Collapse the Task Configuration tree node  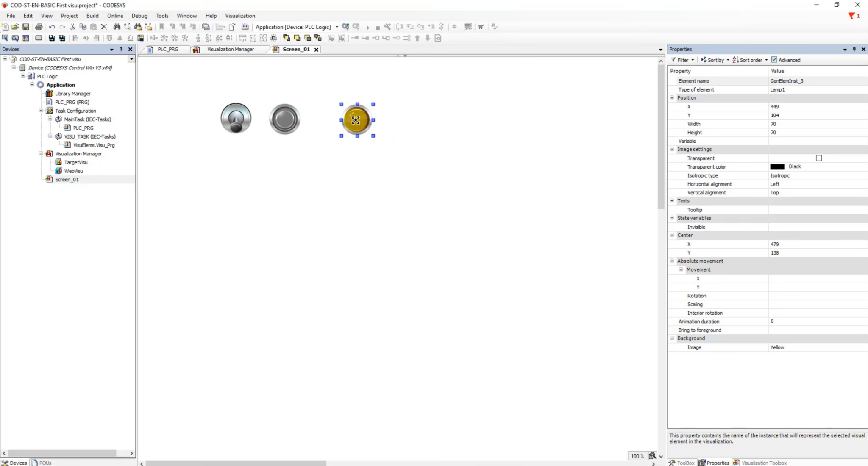(x=41, y=111)
